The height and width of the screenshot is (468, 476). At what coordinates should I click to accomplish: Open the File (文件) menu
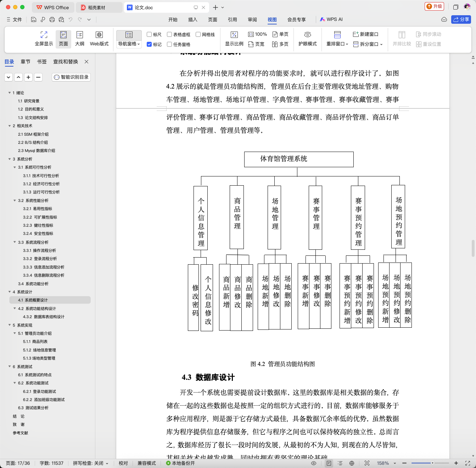click(14, 19)
